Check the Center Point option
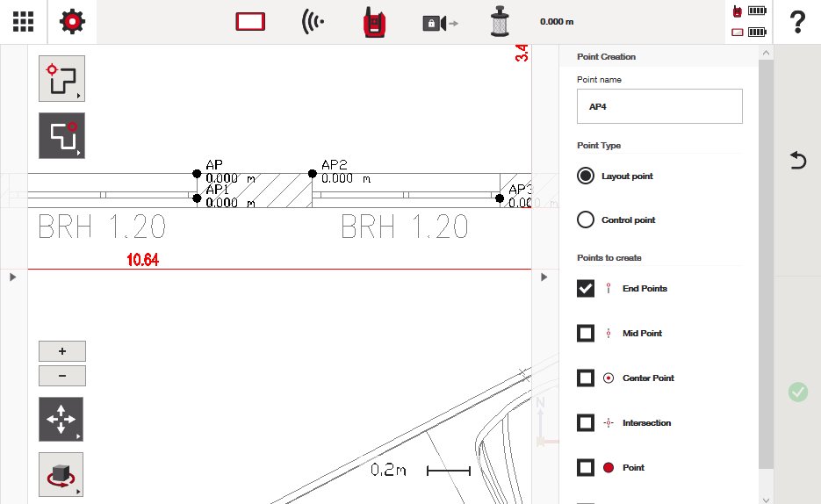This screenshot has height=504, width=821. pos(586,378)
